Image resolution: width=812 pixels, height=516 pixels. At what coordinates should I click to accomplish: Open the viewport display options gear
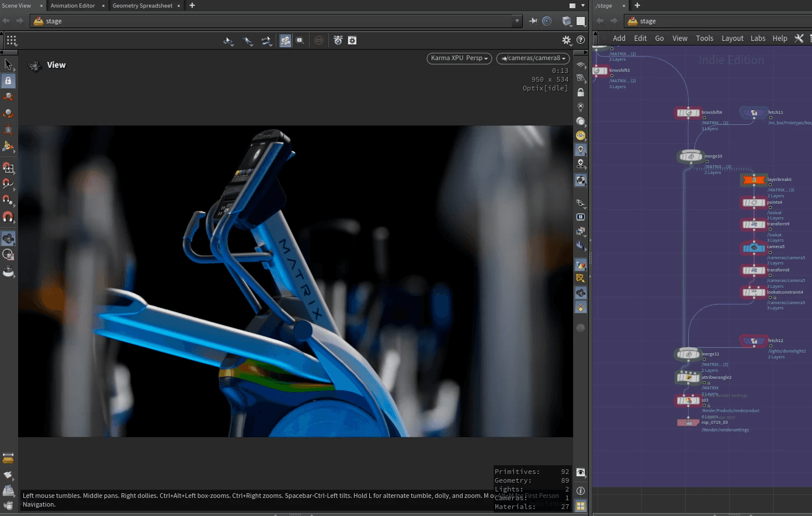[566, 40]
